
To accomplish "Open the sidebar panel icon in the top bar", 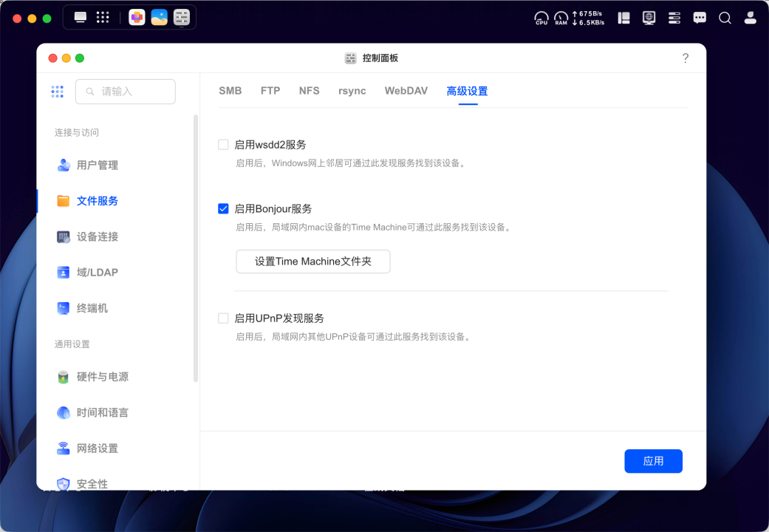I will pyautogui.click(x=623, y=18).
